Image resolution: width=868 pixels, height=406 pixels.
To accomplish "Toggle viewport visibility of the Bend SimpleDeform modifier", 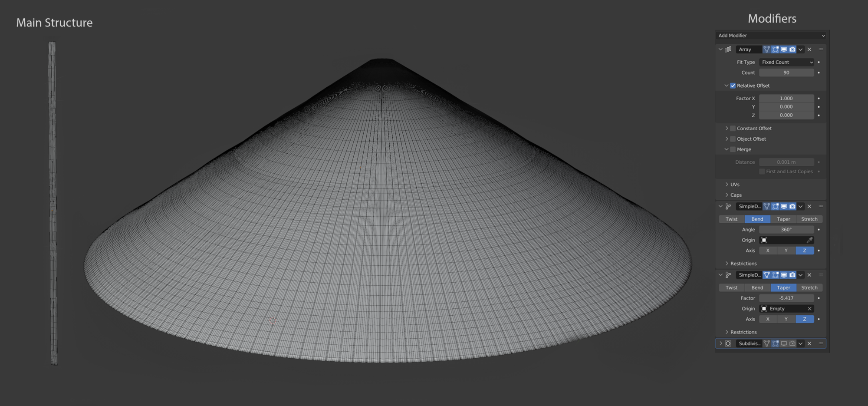I will click(784, 207).
